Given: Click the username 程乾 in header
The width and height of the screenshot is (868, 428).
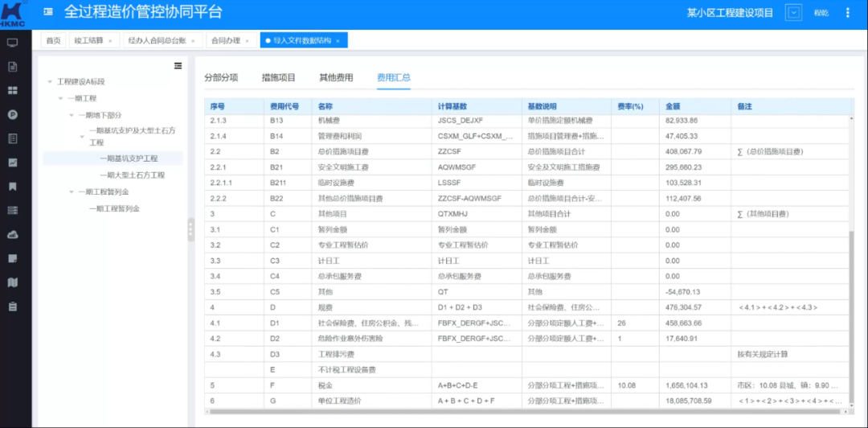Looking at the screenshot, I should (821, 13).
